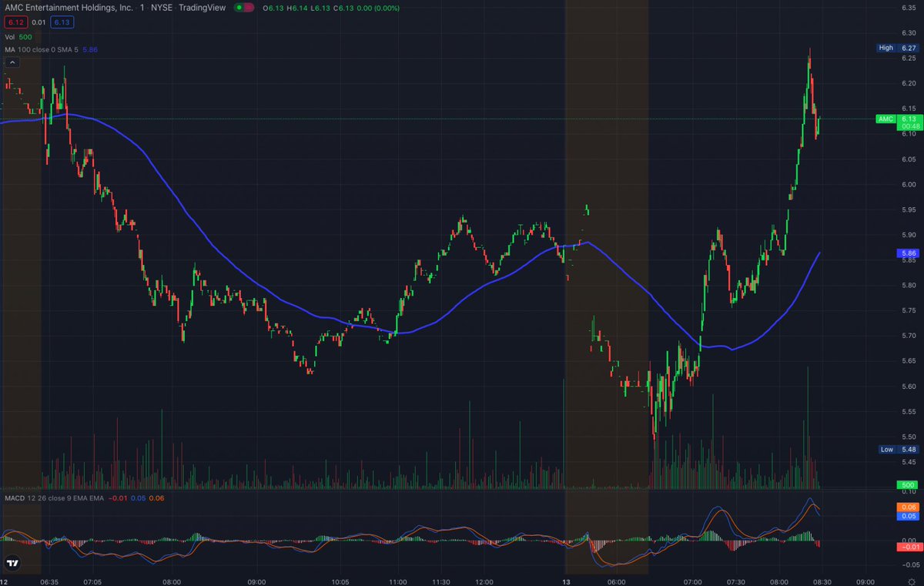Click the 12 date marker on time axis
Image resolution: width=924 pixels, height=586 pixels.
tap(5, 583)
